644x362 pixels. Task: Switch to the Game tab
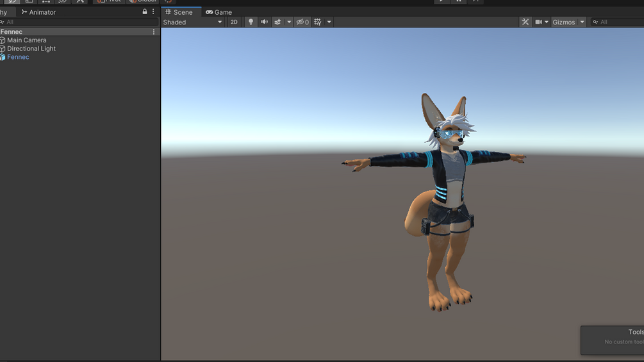pos(219,12)
